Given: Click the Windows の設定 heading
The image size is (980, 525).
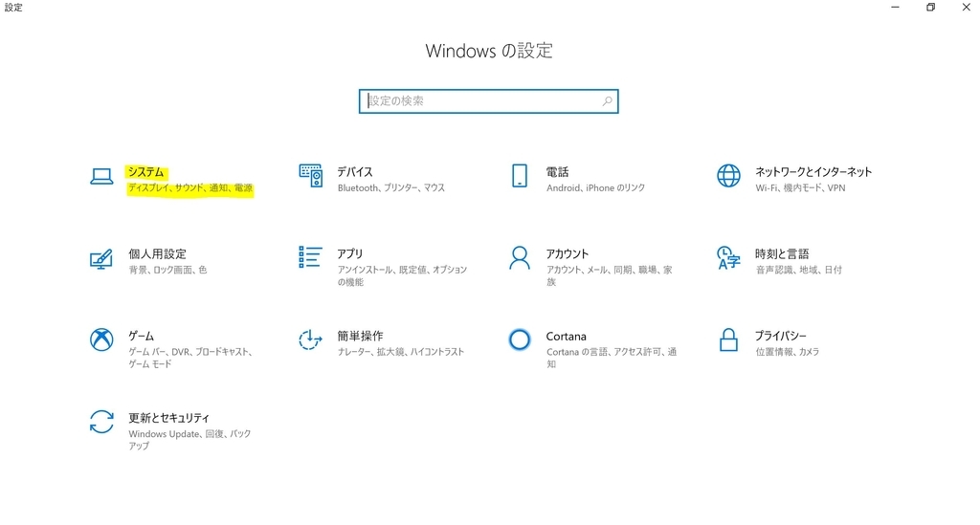Looking at the screenshot, I should 489,51.
